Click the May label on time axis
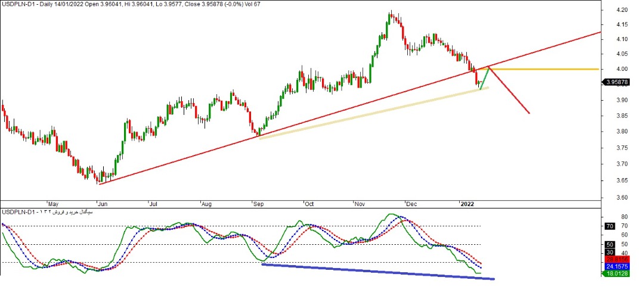 click(x=53, y=204)
